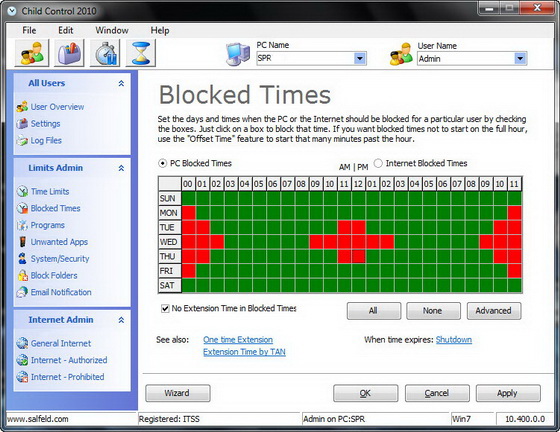This screenshot has height=432, width=560.
Task: Click the computer icon beside PC Name
Action: 238,54
